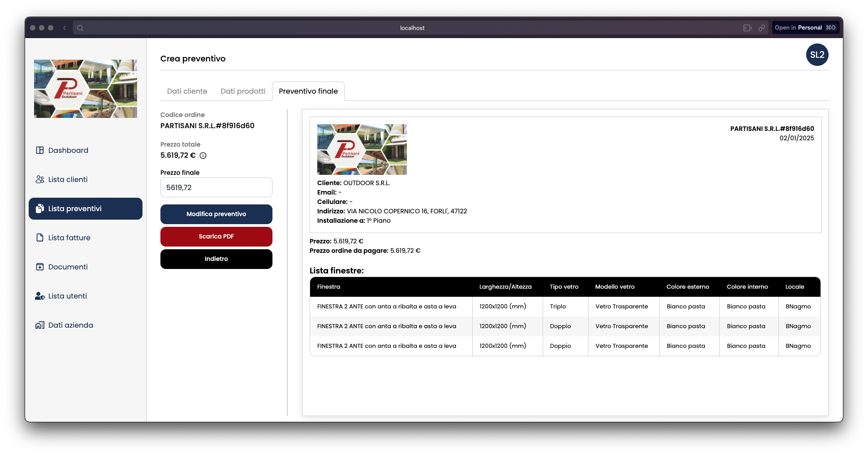
Task: Click the copy link icon in address bar
Action: tap(761, 28)
